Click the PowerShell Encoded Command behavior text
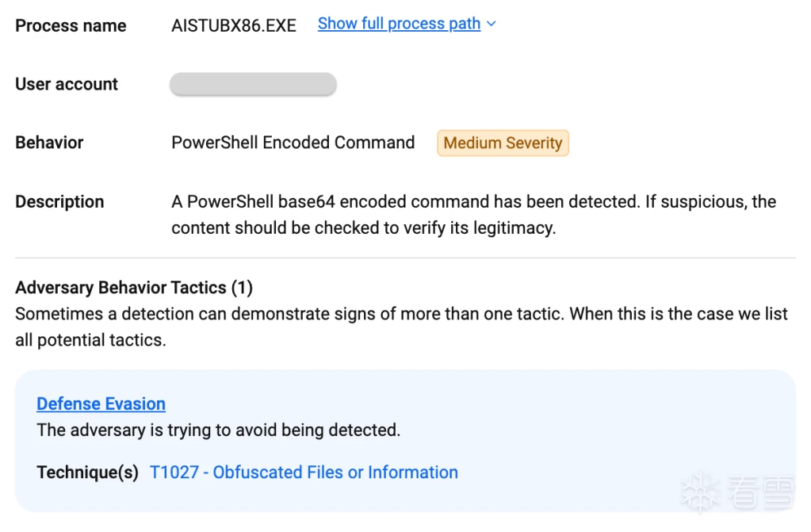The width and height of the screenshot is (811, 532). click(293, 143)
